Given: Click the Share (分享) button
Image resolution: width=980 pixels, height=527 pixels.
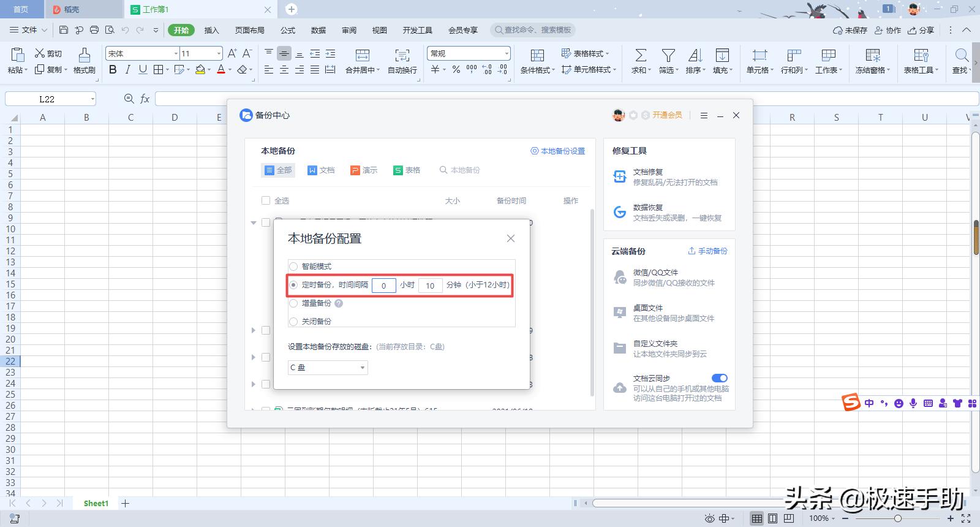Looking at the screenshot, I should point(921,30).
